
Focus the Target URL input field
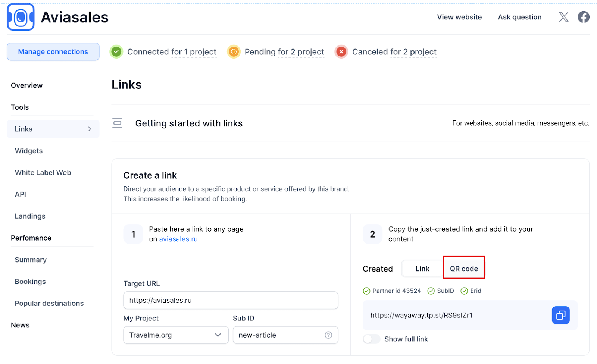click(x=231, y=300)
